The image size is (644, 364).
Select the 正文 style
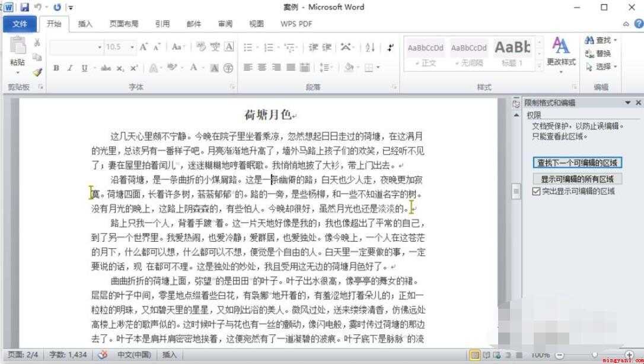[426, 53]
